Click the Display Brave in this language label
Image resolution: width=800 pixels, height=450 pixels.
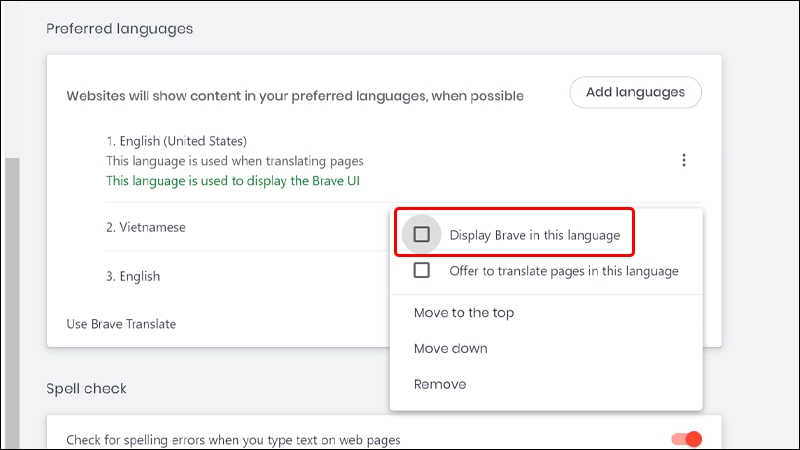tap(535, 235)
